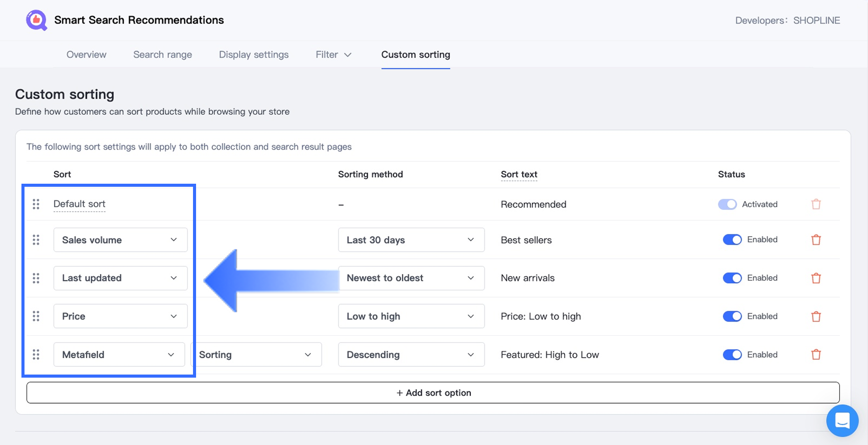Open the Sales volume sort dropdown
The height and width of the screenshot is (445, 868).
point(120,240)
